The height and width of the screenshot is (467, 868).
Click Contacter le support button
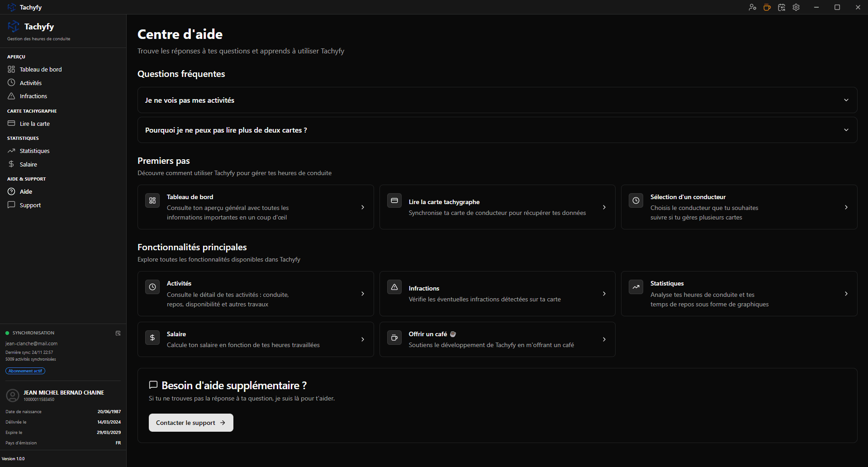pos(190,423)
